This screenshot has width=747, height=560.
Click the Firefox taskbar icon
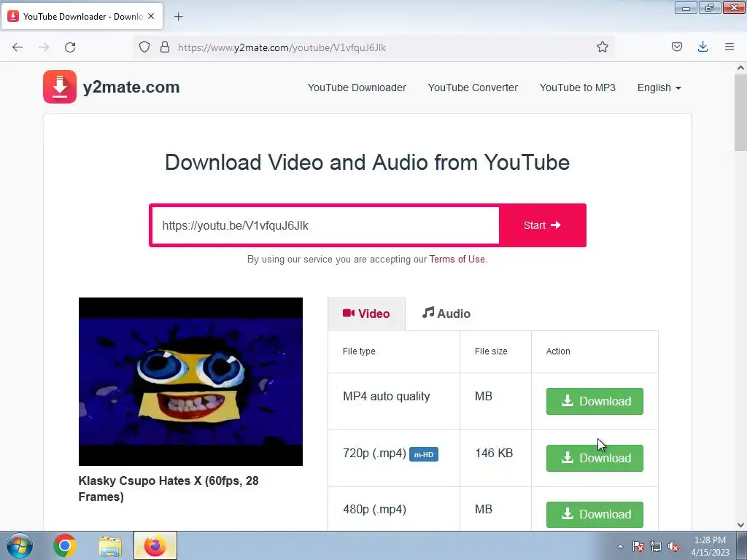click(155, 545)
